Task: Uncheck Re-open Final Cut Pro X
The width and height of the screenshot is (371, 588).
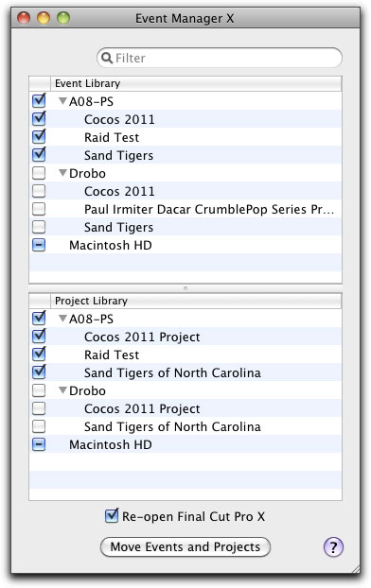Action: point(112,516)
